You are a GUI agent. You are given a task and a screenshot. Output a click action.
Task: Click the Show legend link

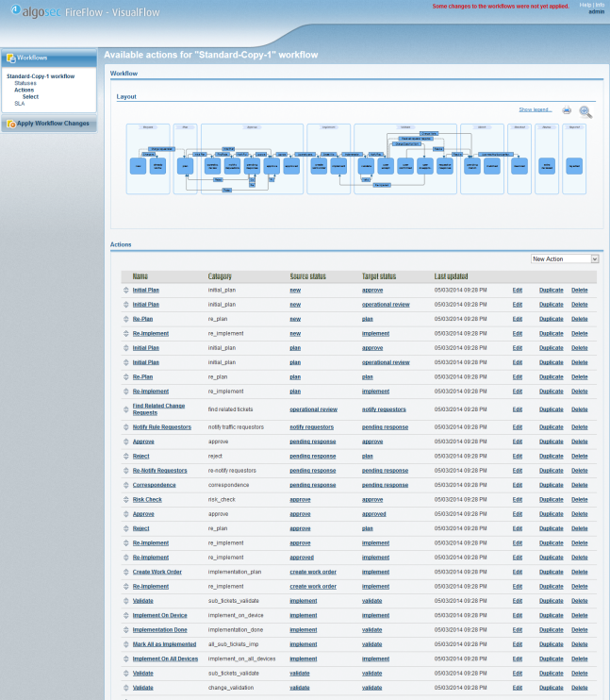(535, 109)
